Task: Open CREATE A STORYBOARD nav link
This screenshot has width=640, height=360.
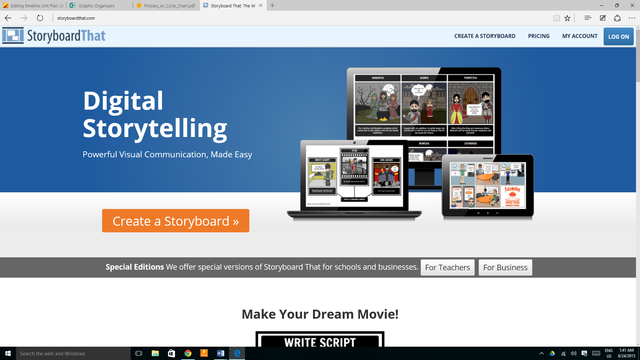Action: point(484,36)
